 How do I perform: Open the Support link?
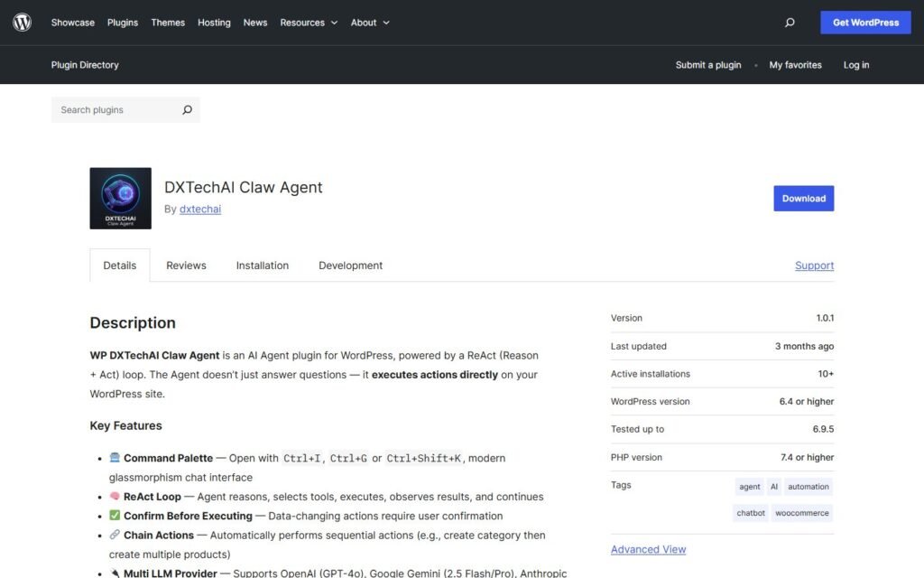tap(815, 266)
